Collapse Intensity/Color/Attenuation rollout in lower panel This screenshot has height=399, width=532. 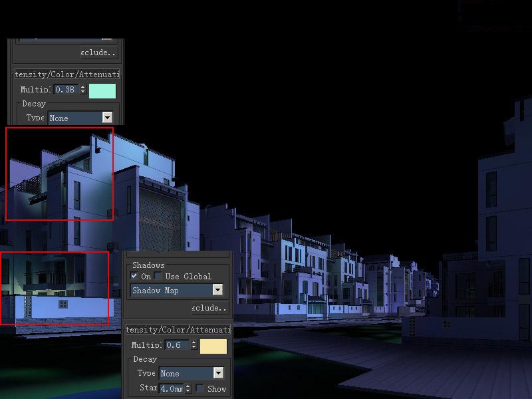[x=178, y=329]
